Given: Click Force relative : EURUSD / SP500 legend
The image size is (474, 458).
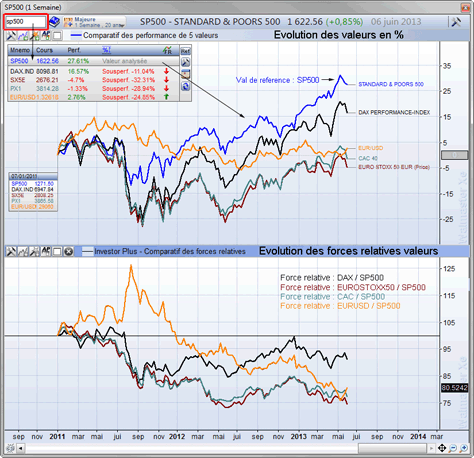Looking at the screenshot, I should point(340,306).
